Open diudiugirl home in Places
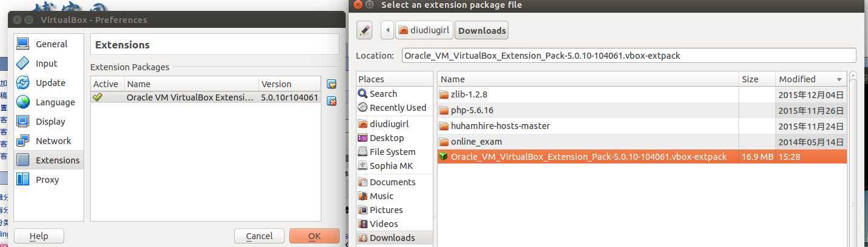The image size is (868, 247). click(x=395, y=123)
